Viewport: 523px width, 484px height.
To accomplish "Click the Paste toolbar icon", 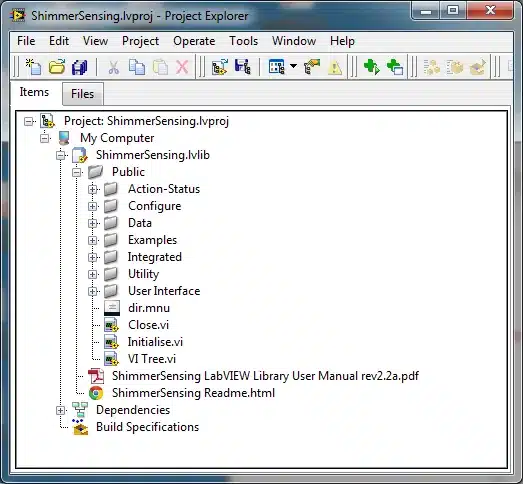I will pyautogui.click(x=160, y=67).
